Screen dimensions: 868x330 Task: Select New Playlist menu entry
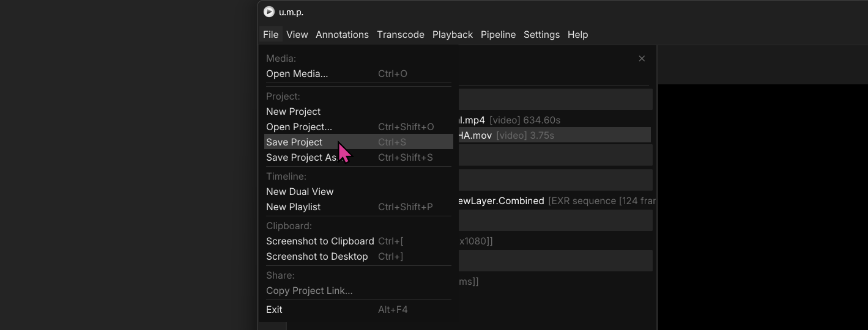pos(293,207)
